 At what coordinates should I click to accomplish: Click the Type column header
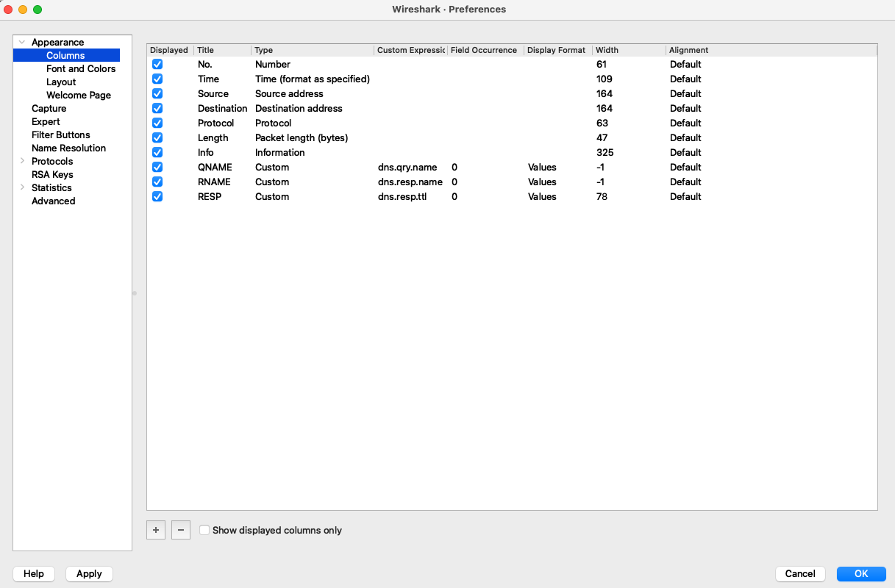(313, 50)
